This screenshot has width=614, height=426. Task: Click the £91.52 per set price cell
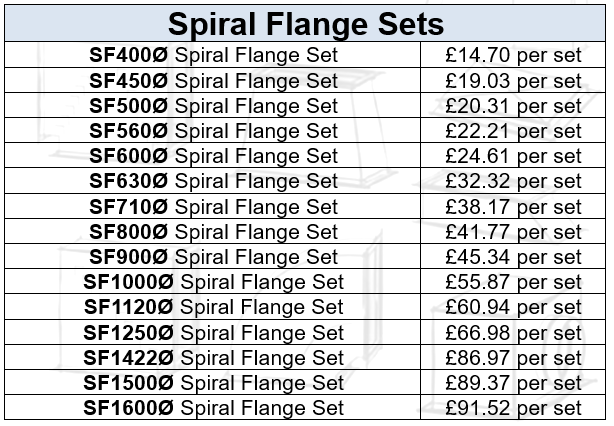513,408
